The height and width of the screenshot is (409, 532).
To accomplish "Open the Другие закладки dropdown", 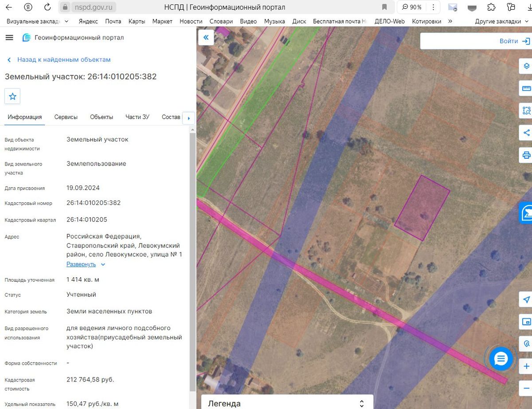I will (501, 21).
